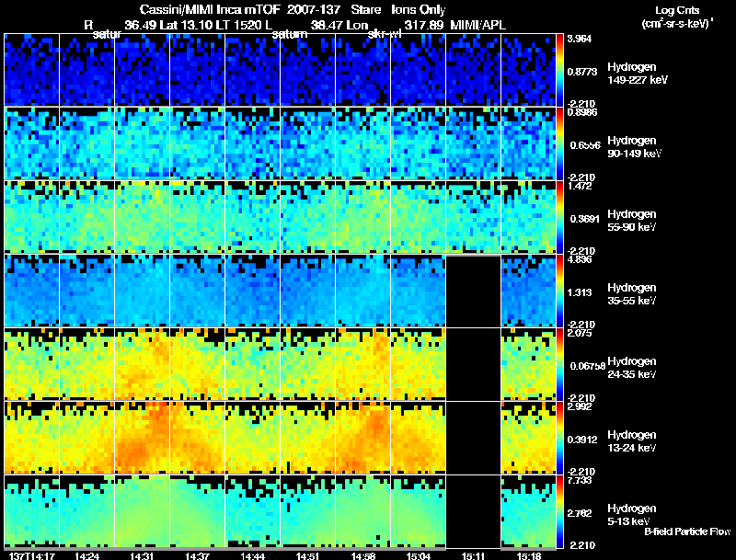Open the 90-149 keV image panel above 14:51
The image size is (736, 560).
(x=308, y=143)
